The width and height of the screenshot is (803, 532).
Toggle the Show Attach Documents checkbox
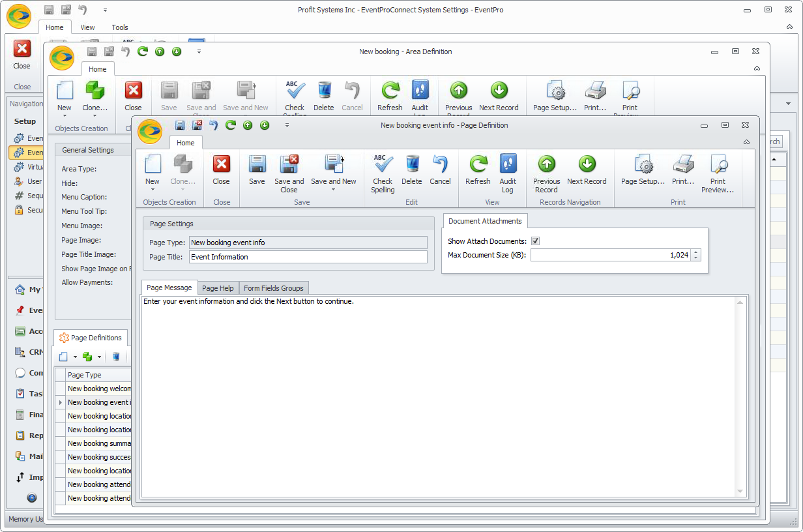point(536,241)
